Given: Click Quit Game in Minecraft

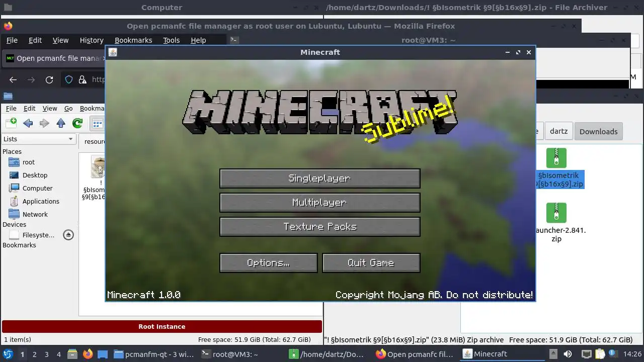Looking at the screenshot, I should [x=371, y=263].
